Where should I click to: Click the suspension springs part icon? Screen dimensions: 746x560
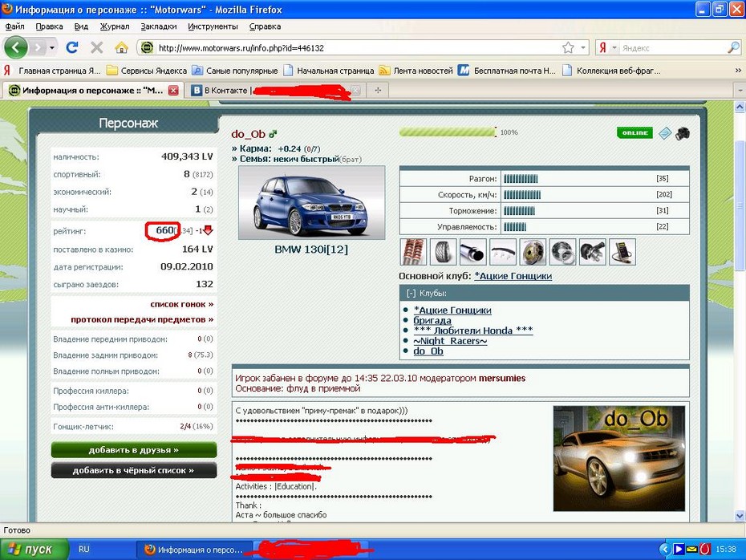413,252
